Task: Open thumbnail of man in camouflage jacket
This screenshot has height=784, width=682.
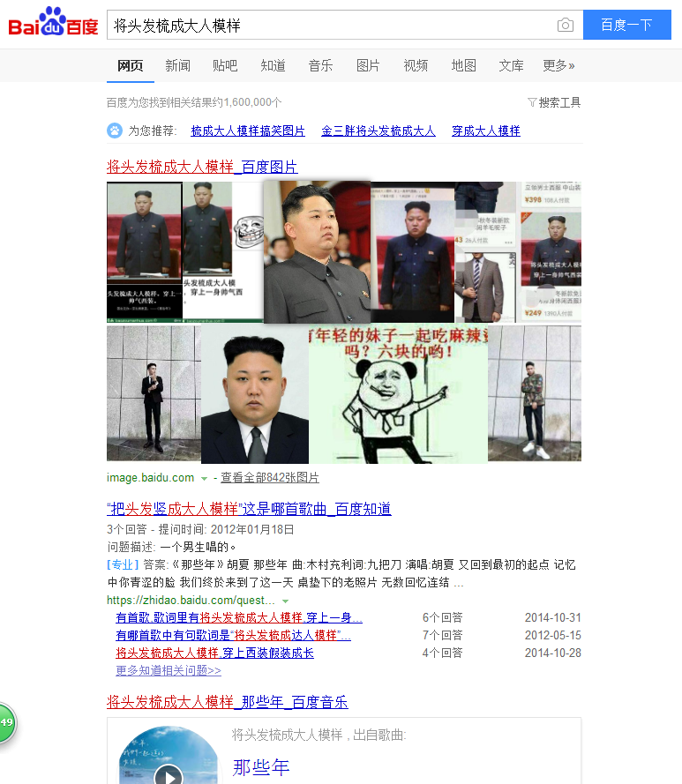Action: (x=535, y=393)
